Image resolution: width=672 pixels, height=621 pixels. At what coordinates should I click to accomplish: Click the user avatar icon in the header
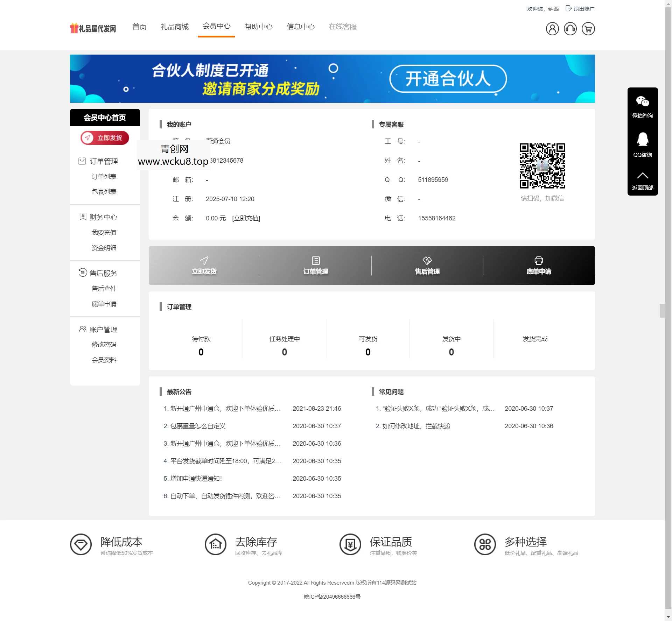pyautogui.click(x=552, y=29)
